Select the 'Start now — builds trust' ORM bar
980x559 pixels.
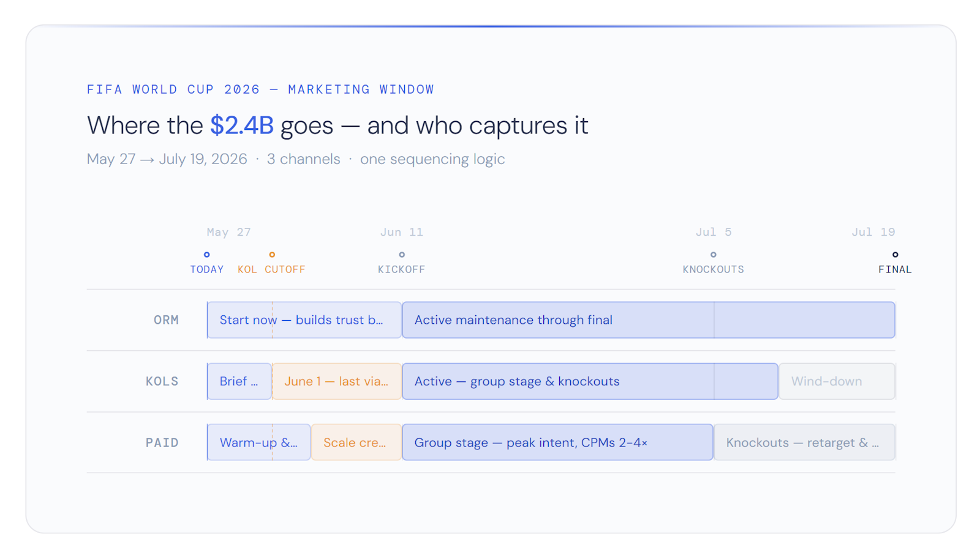(x=304, y=320)
